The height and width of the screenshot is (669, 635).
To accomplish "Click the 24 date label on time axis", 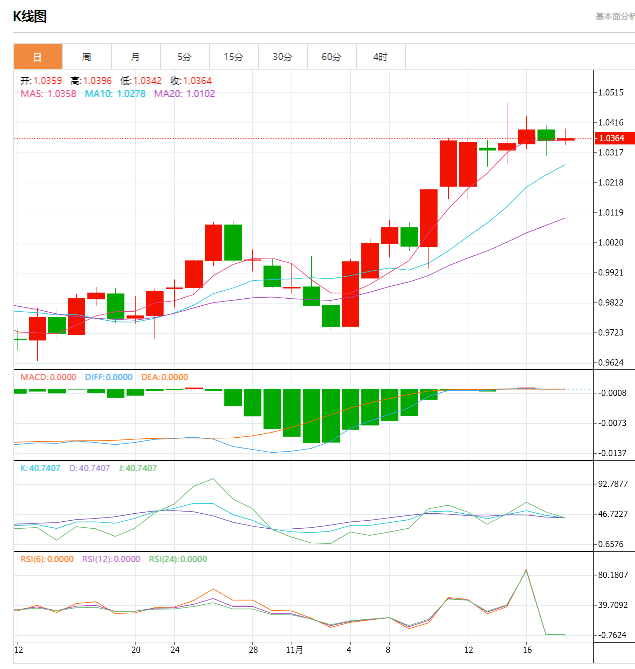I will pyautogui.click(x=175, y=650).
